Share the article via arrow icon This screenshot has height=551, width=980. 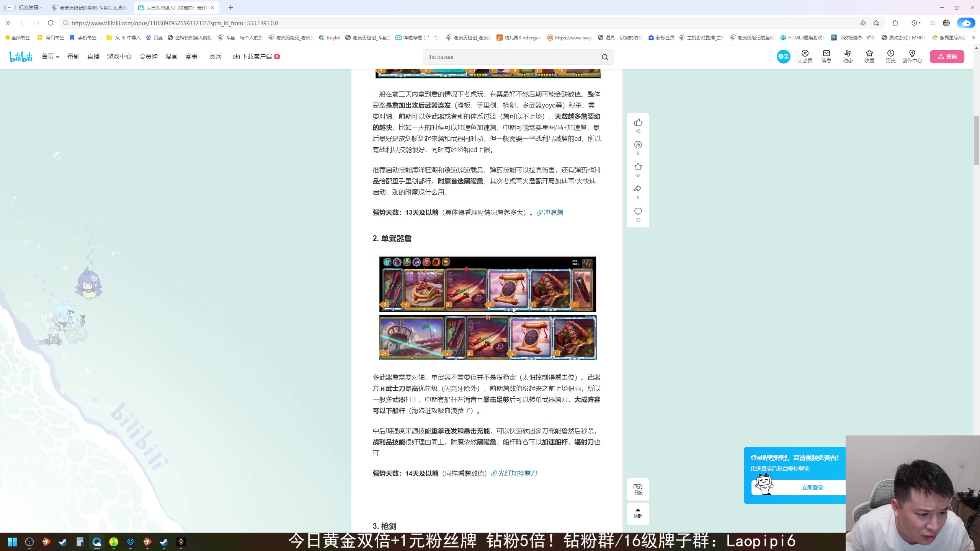click(x=638, y=189)
